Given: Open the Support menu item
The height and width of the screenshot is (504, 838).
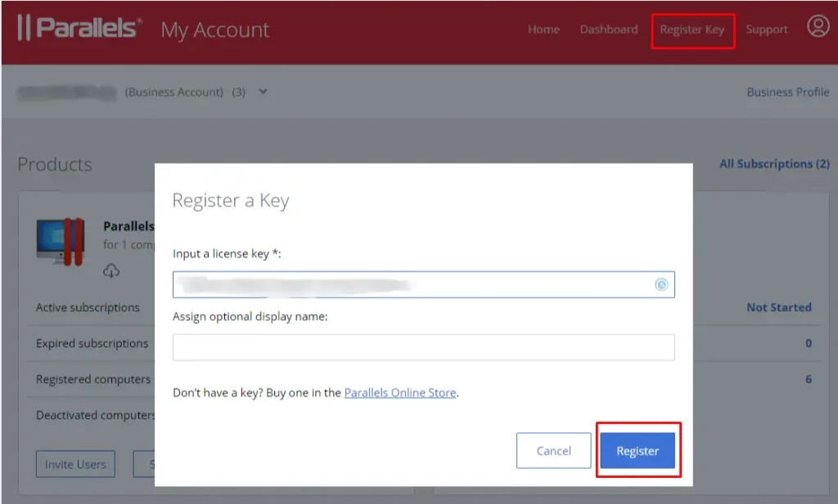Looking at the screenshot, I should (x=766, y=29).
